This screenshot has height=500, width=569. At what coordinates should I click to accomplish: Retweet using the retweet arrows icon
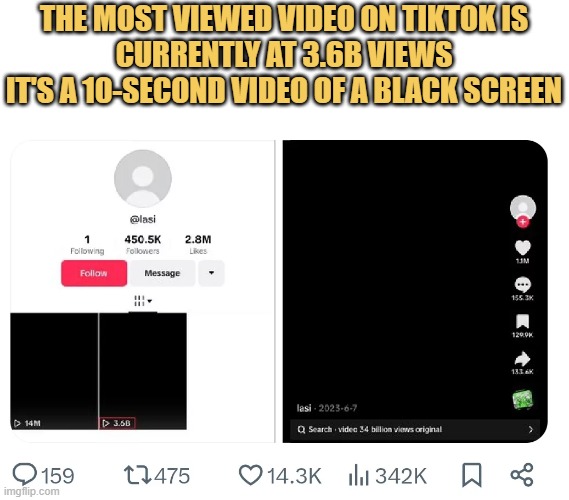137,475
